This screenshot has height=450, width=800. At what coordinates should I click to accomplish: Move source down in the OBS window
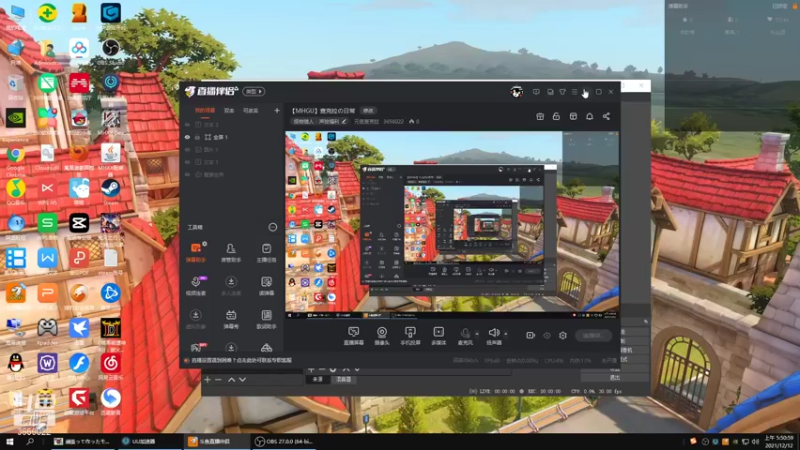click(242, 380)
